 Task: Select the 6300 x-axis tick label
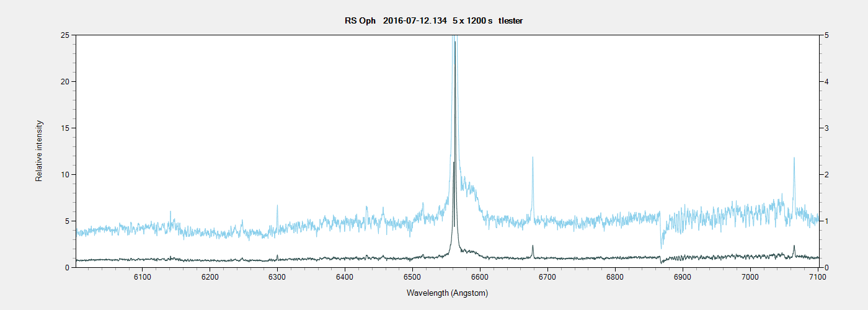pos(277,277)
